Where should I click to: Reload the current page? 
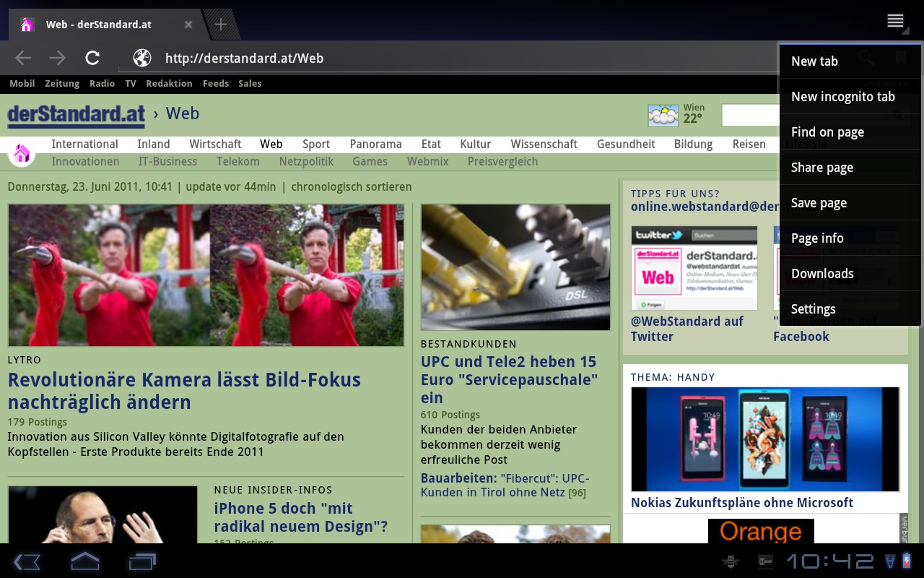click(92, 58)
